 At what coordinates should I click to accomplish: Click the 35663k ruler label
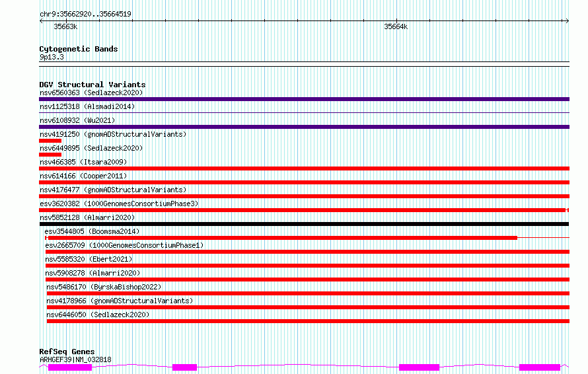[65, 26]
